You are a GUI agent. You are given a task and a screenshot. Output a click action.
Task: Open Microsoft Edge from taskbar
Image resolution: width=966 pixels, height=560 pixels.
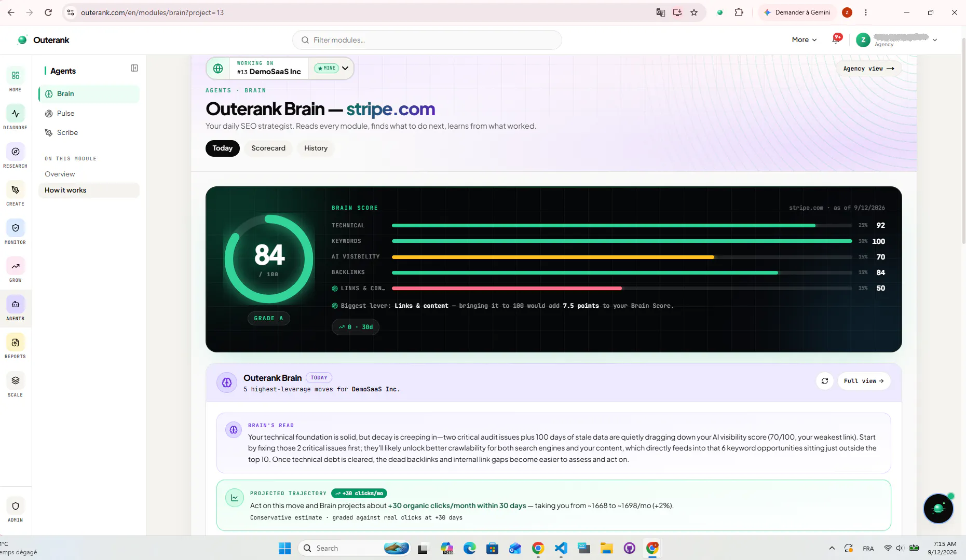click(470, 548)
